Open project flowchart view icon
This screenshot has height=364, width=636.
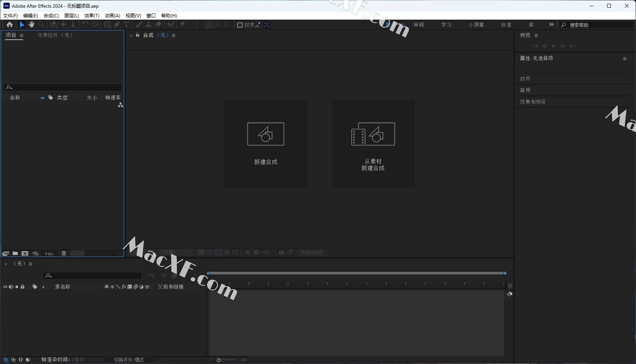[120, 105]
